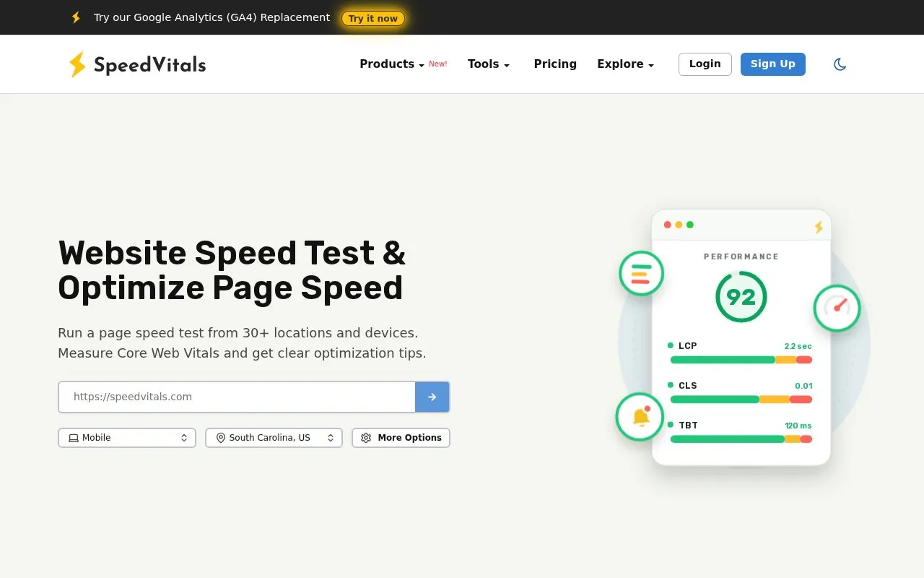Screen dimensions: 924x578
Task: Open the South Carolina, US location dropdown
Action: 274,438
